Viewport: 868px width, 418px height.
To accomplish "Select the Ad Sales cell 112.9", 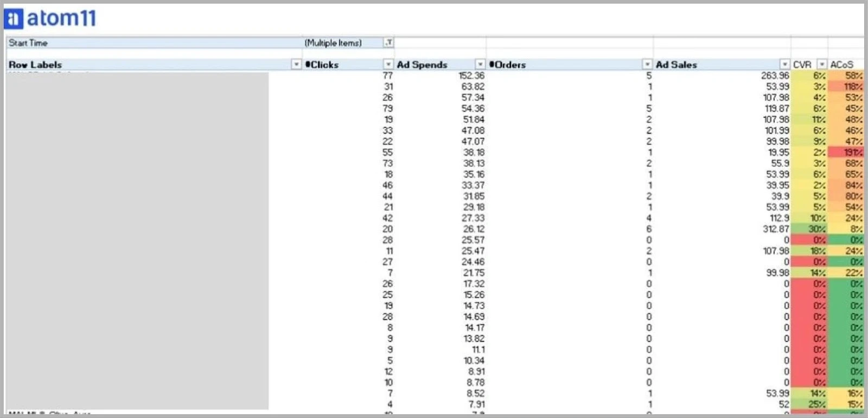I will (x=779, y=218).
